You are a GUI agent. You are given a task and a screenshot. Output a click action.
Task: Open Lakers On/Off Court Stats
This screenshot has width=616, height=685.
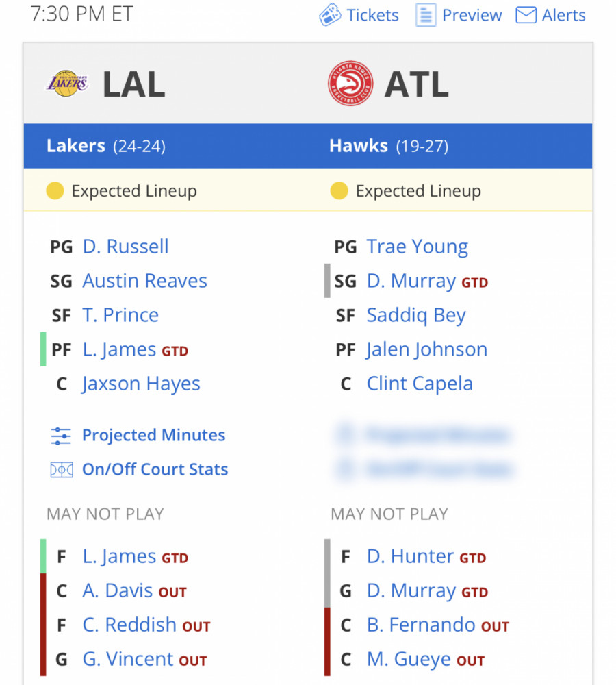tap(155, 470)
